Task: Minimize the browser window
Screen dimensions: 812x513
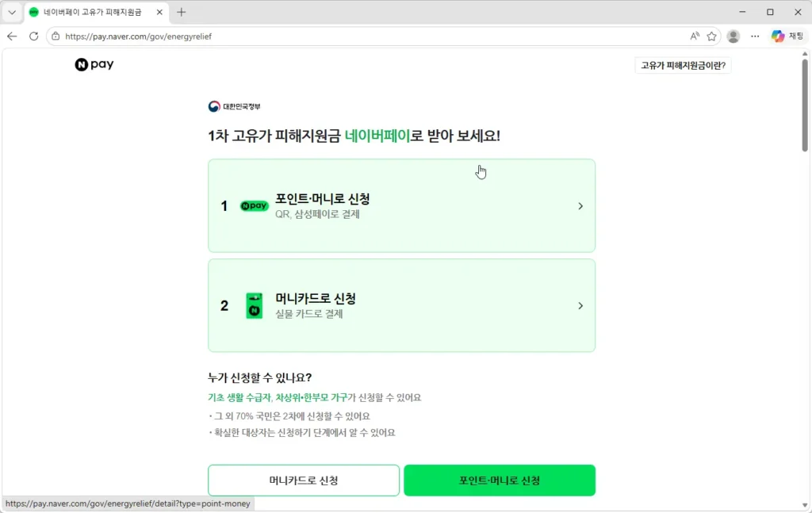Action: [742, 12]
